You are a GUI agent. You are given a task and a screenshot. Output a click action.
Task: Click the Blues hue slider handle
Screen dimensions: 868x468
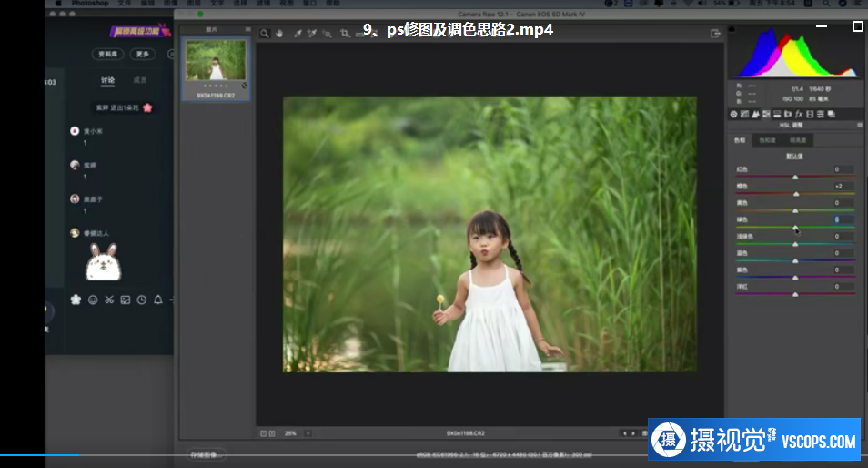(x=795, y=261)
